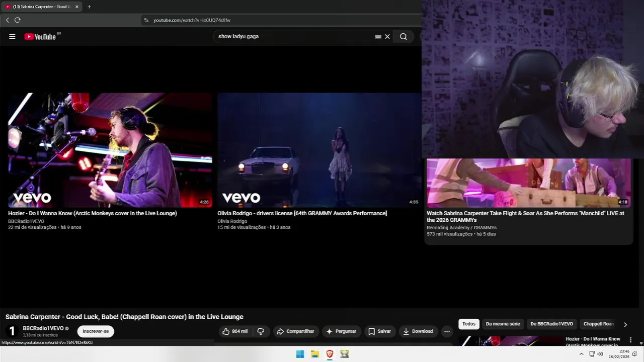644x362 pixels.
Task: Open BBCRadio1VEVO channel name below video
Action: 43,328
